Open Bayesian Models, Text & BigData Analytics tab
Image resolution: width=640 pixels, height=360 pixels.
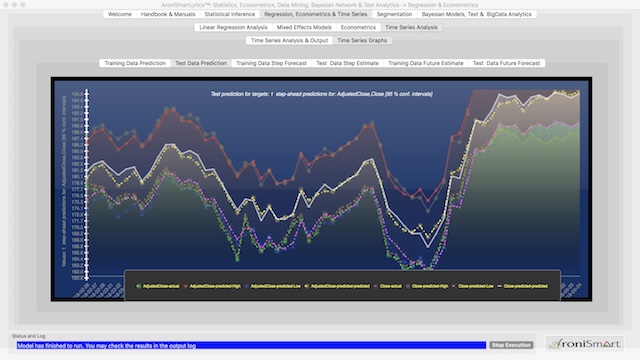click(x=476, y=14)
